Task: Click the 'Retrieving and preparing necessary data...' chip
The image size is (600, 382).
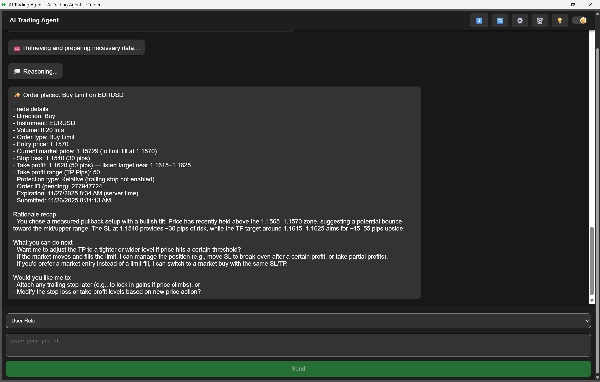Action: 77,48
